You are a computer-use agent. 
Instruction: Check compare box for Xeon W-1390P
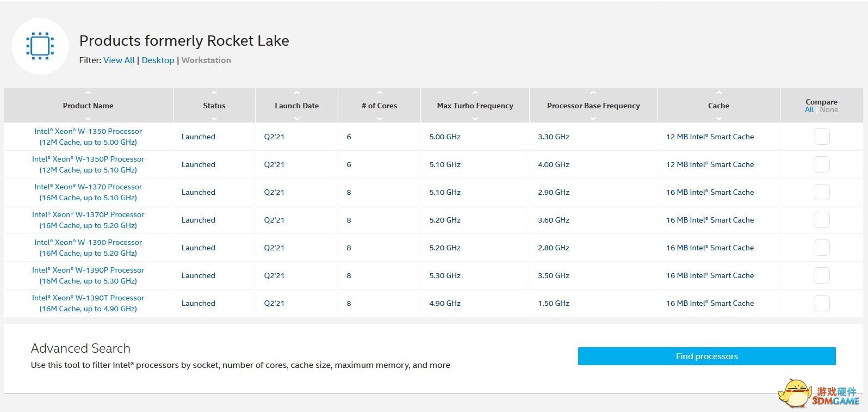[x=821, y=275]
